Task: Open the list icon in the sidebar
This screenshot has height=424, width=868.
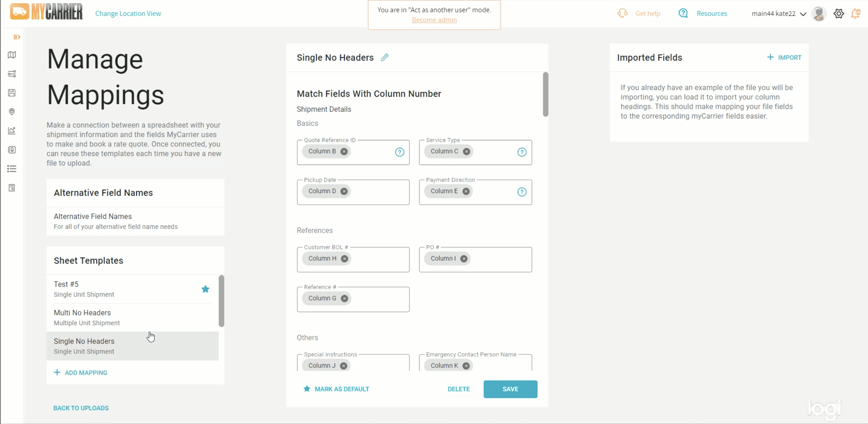Action: [x=12, y=169]
